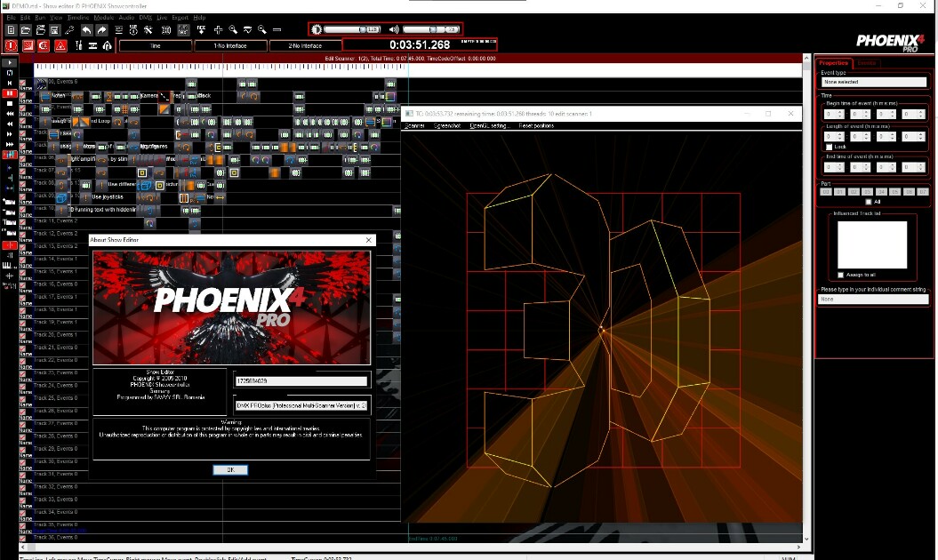Toggle the Lock checkbox under event length
Image resolution: width=938 pixels, height=560 pixels.
(x=830, y=147)
